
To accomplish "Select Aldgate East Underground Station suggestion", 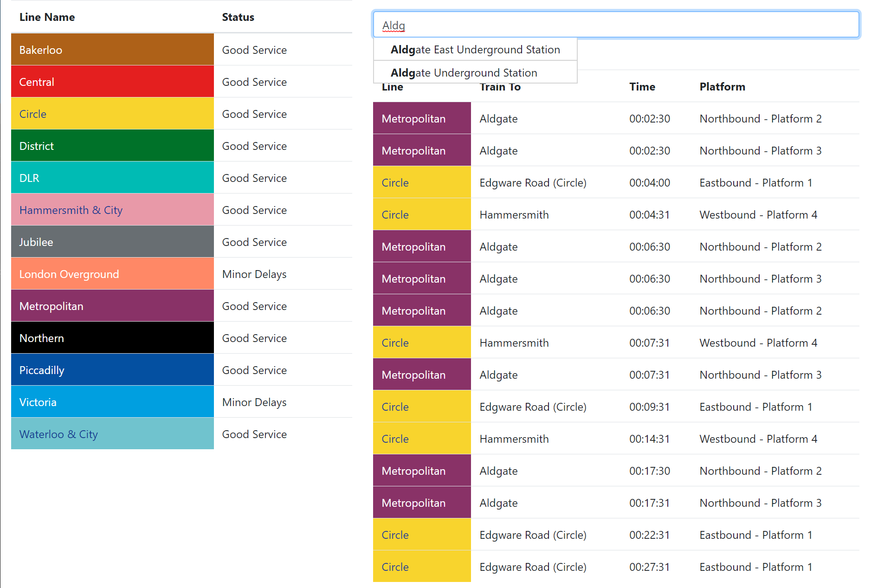I will click(475, 50).
